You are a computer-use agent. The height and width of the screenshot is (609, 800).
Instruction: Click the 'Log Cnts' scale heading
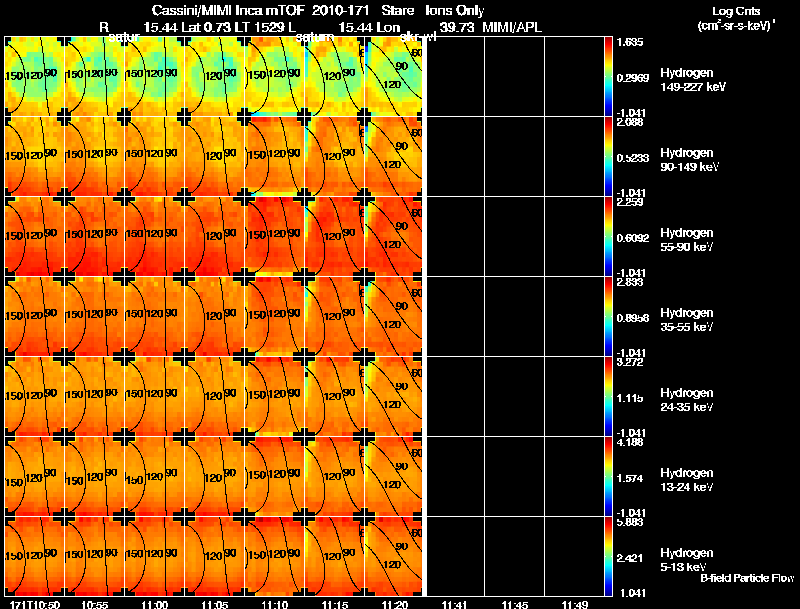coord(736,12)
